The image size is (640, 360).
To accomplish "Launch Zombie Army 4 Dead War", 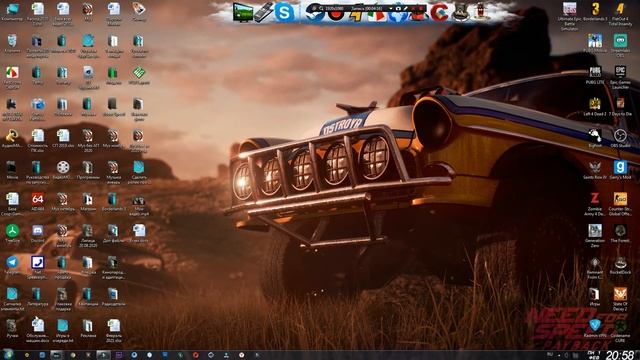I will [x=595, y=204].
